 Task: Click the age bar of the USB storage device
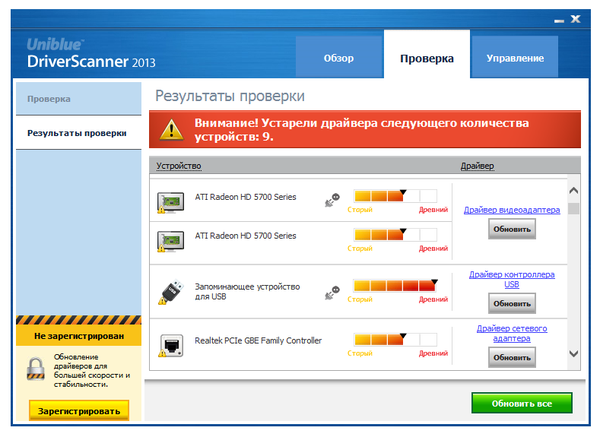click(x=395, y=285)
